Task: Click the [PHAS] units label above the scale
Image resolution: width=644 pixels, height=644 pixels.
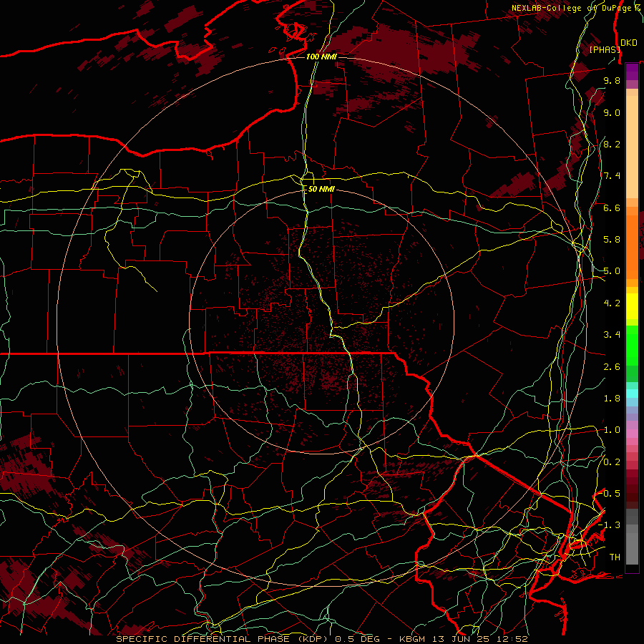Action: pos(605,49)
